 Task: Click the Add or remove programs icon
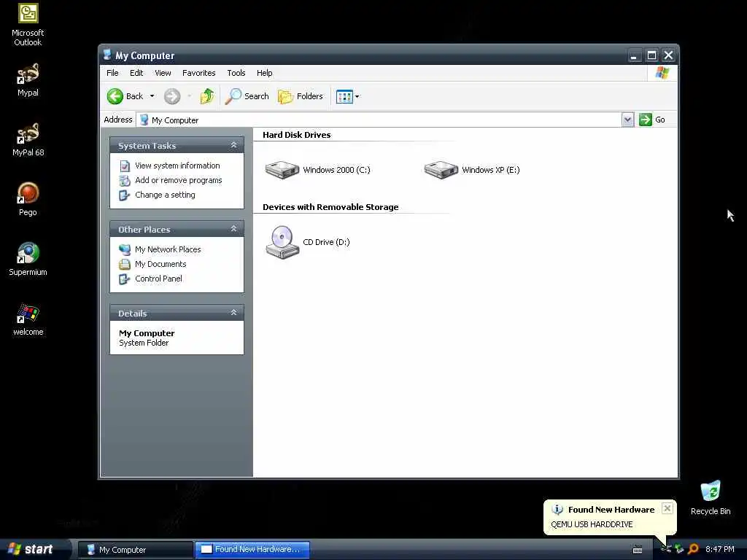click(125, 181)
